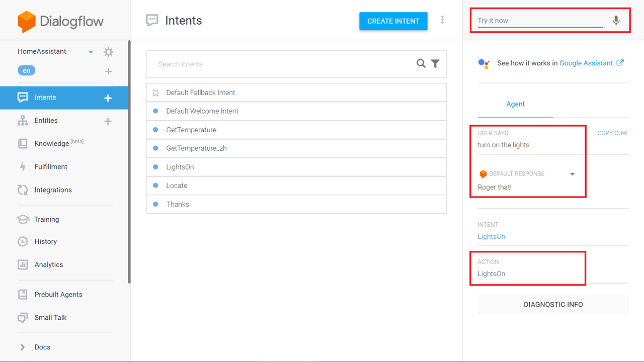Follow the Google Assistant link

pos(587,63)
